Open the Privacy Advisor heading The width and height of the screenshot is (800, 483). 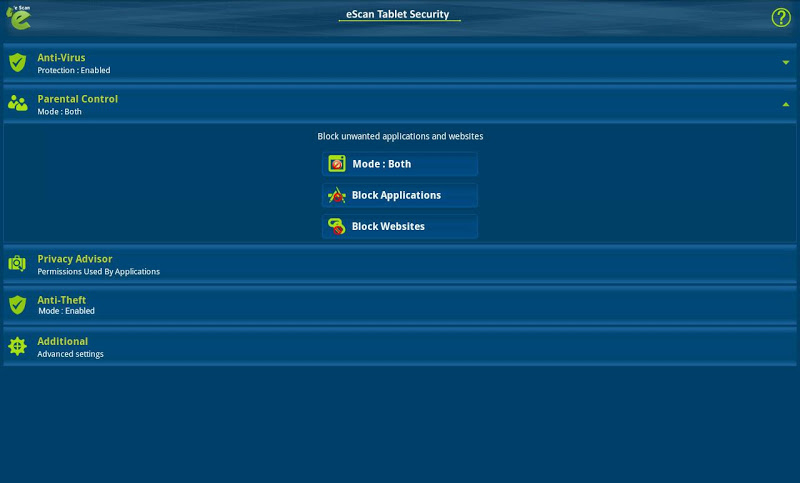[x=75, y=259]
